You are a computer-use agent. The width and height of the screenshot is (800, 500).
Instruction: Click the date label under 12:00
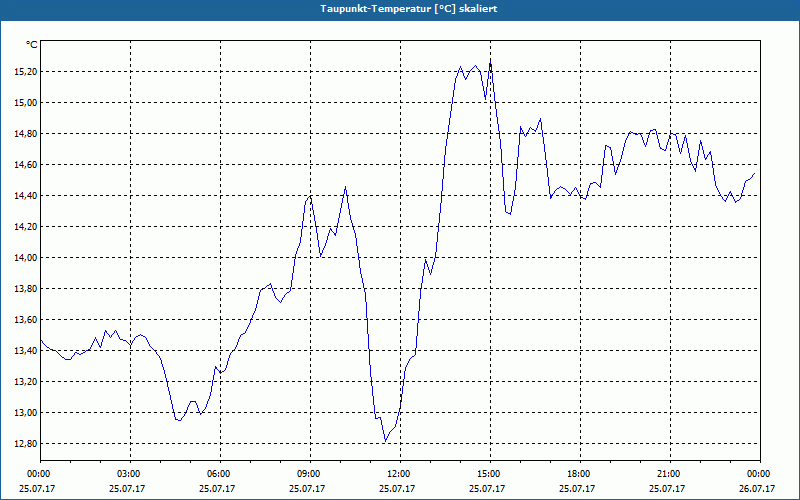(x=397, y=488)
